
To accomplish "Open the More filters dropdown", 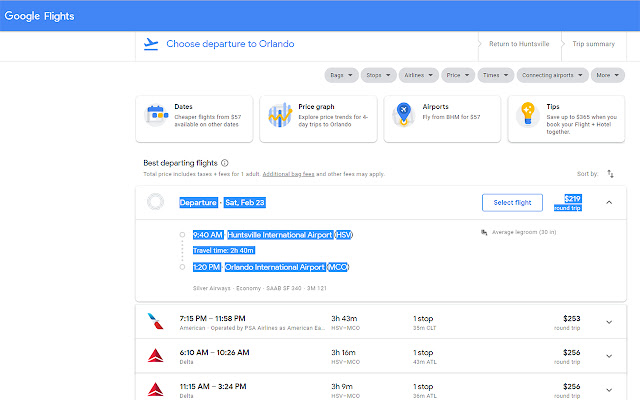I will coord(607,75).
